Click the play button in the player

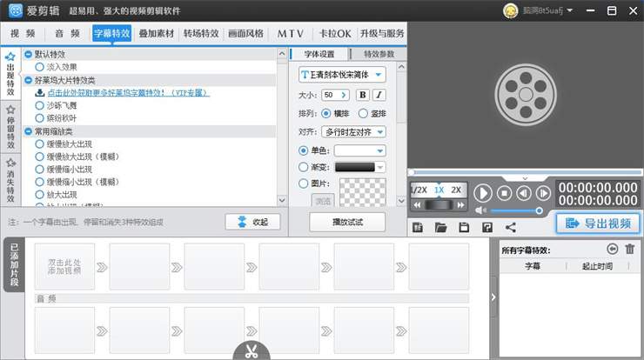(x=483, y=193)
